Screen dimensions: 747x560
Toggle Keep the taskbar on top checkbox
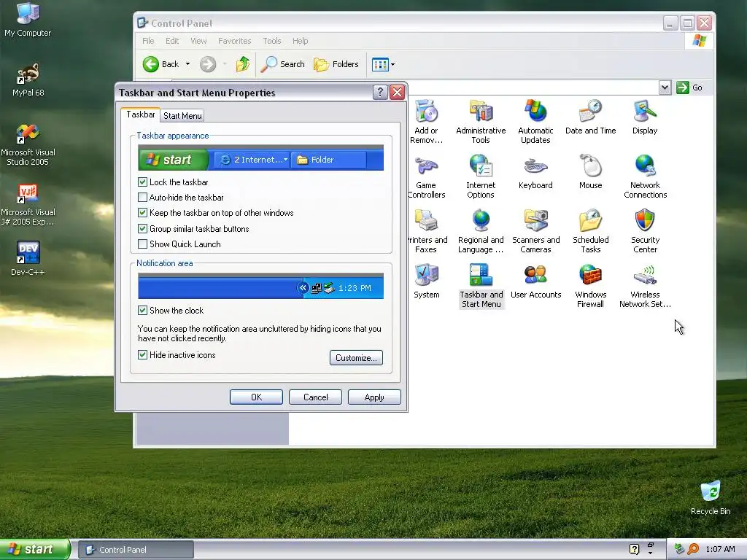[x=142, y=212]
